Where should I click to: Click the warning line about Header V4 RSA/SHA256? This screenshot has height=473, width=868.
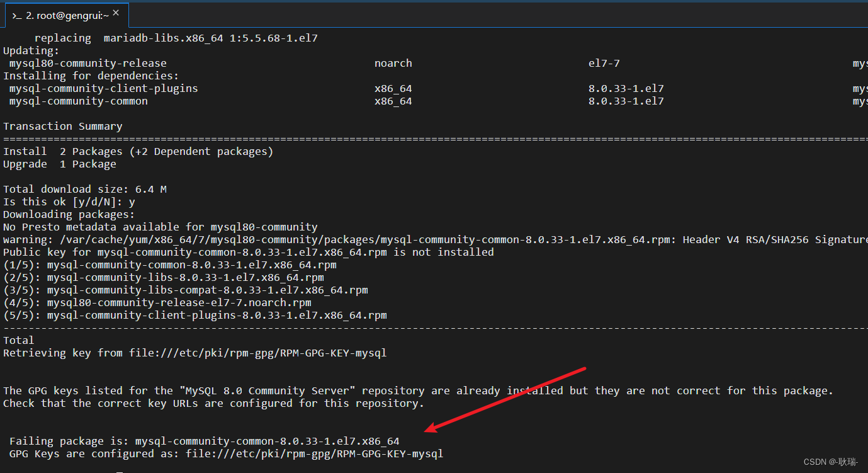pyautogui.click(x=436, y=240)
